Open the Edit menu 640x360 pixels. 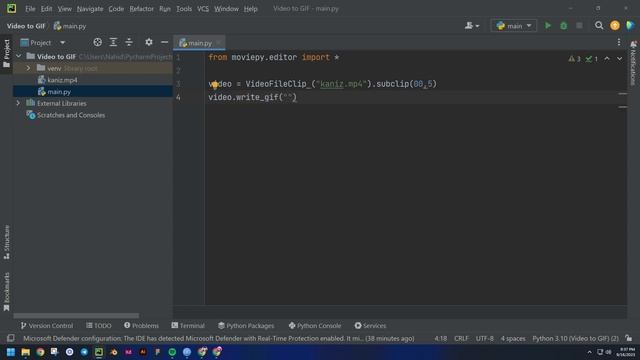(x=46, y=9)
